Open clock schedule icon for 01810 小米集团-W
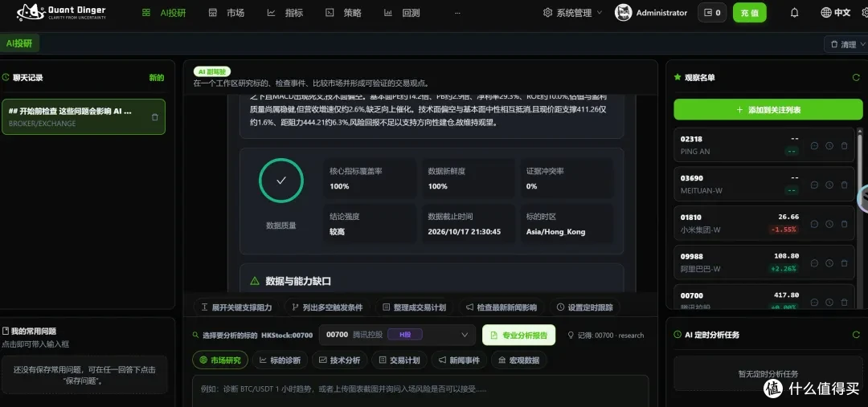Viewport: 868px width, 407px height. coord(829,224)
